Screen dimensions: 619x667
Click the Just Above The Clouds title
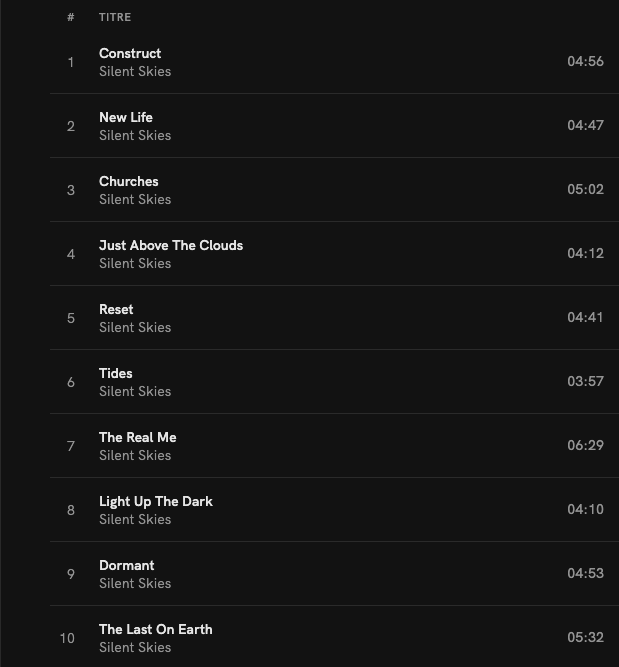(x=171, y=245)
